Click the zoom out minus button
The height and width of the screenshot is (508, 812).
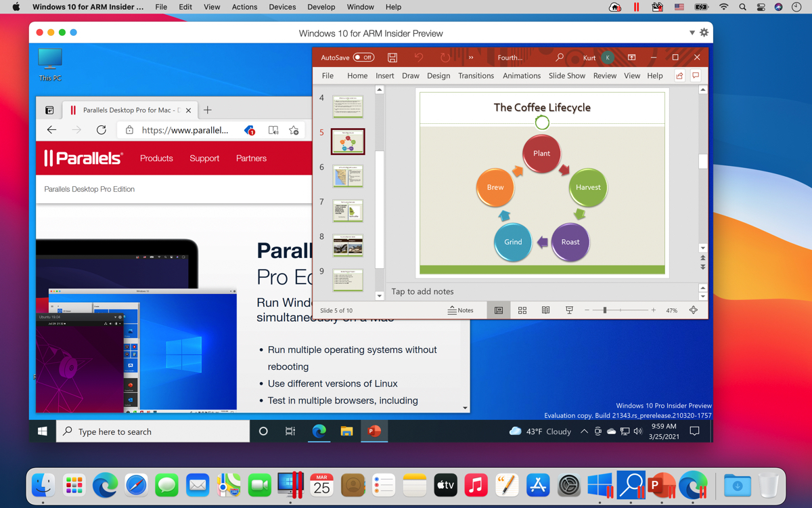[587, 310]
